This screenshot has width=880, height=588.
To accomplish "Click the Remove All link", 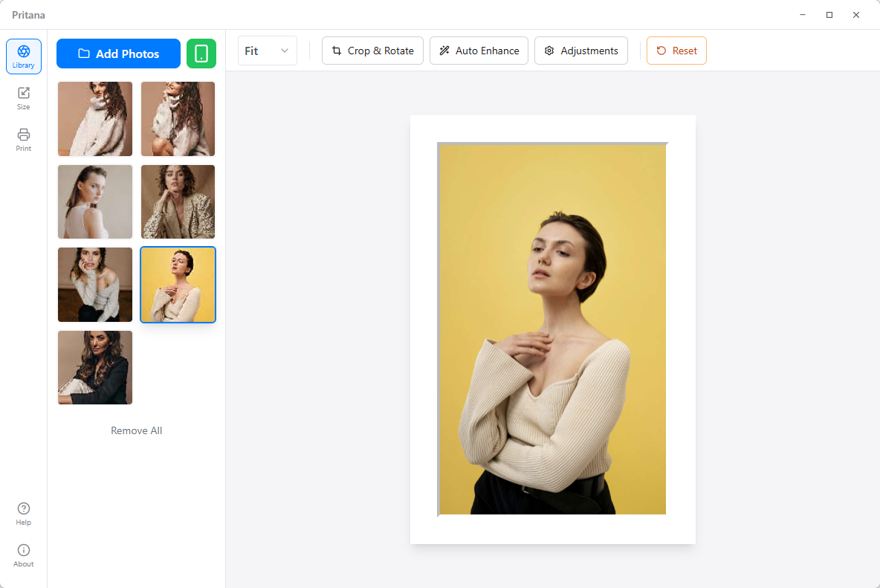I will [x=136, y=430].
